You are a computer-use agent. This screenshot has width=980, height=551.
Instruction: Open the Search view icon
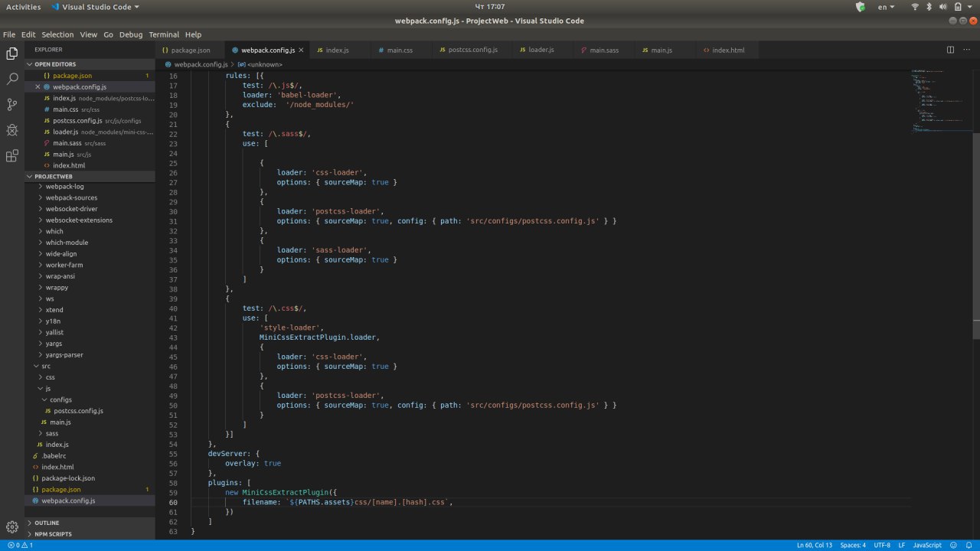click(x=12, y=79)
